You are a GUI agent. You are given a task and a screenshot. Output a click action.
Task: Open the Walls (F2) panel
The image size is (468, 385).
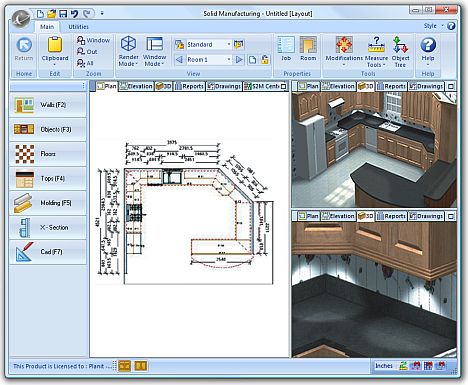pyautogui.click(x=48, y=105)
